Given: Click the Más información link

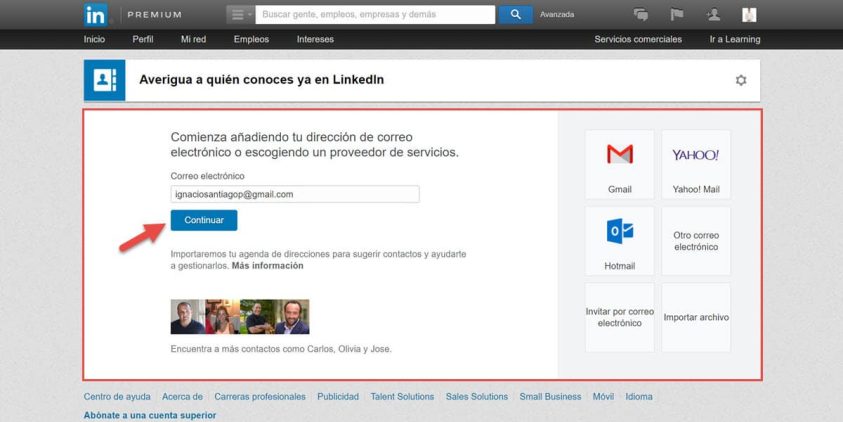Looking at the screenshot, I should tap(268, 266).
